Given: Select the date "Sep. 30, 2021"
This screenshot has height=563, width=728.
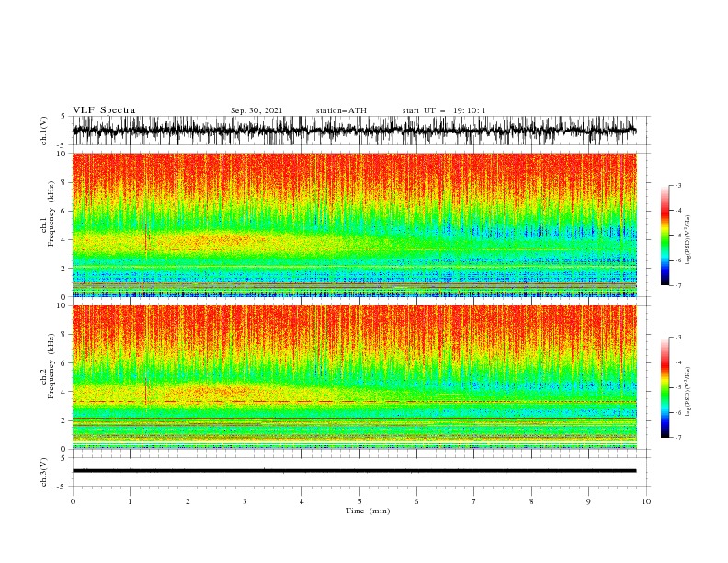Looking at the screenshot, I should (256, 110).
